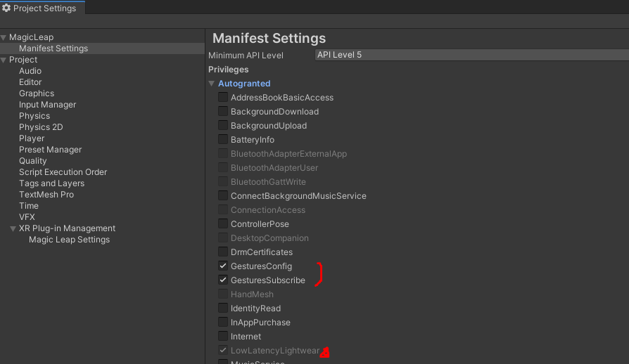The image size is (629, 364).
Task: Go to Input Manager settings
Action: tap(47, 105)
